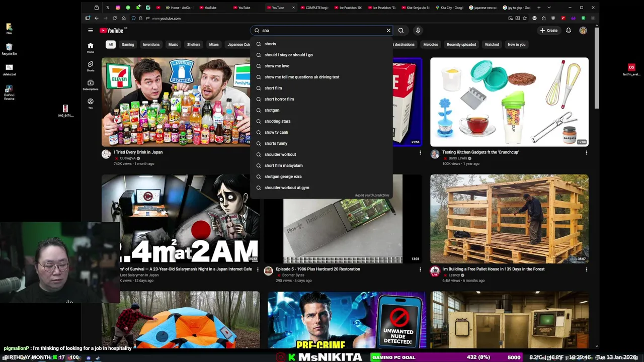Expand the browser tab list chevron

[549, 8]
